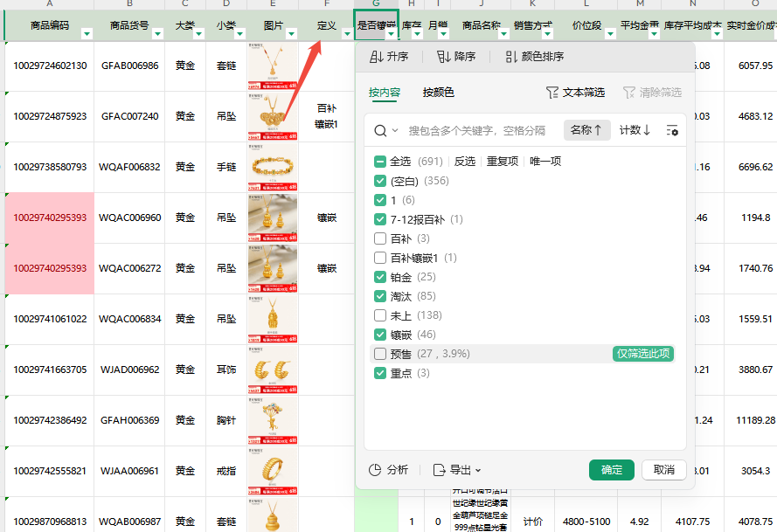This screenshot has height=532, width=777.
Task: Uncheck the 淘汰 filter checkbox
Action: click(380, 296)
